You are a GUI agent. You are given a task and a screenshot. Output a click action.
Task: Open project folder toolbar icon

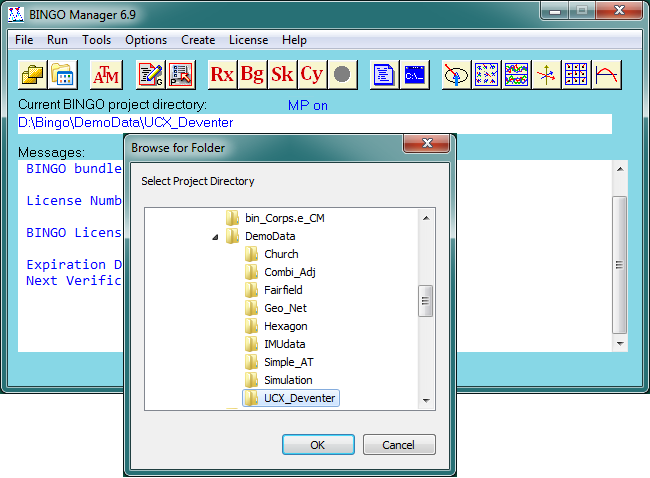[33, 75]
